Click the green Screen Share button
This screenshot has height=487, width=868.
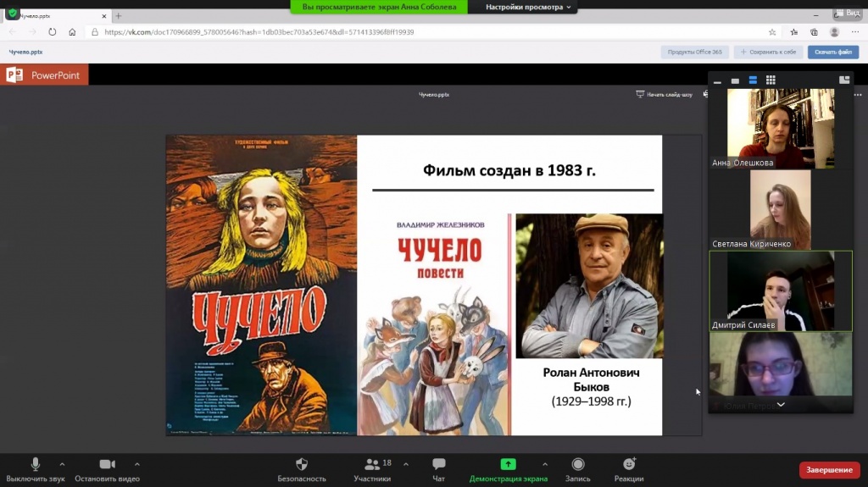pyautogui.click(x=508, y=465)
